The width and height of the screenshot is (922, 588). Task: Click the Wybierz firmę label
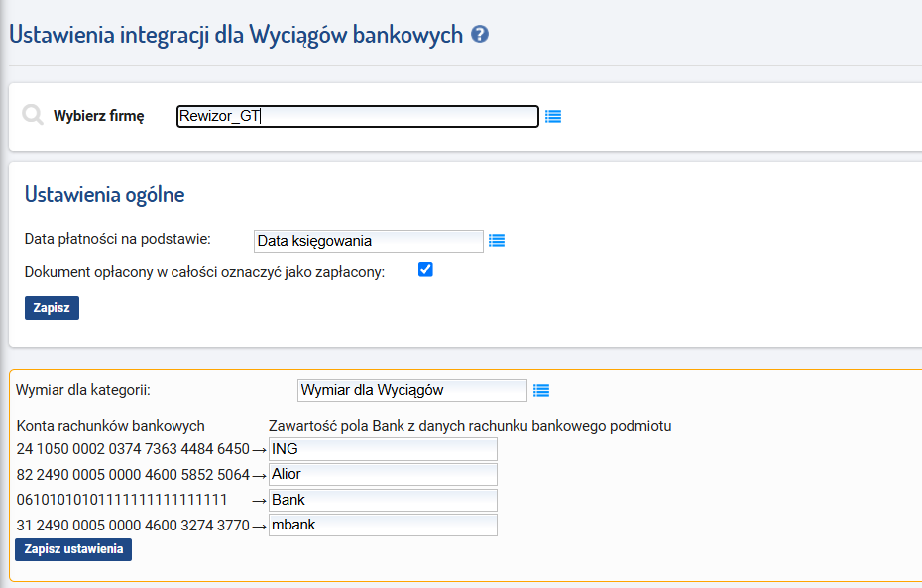pos(99,116)
